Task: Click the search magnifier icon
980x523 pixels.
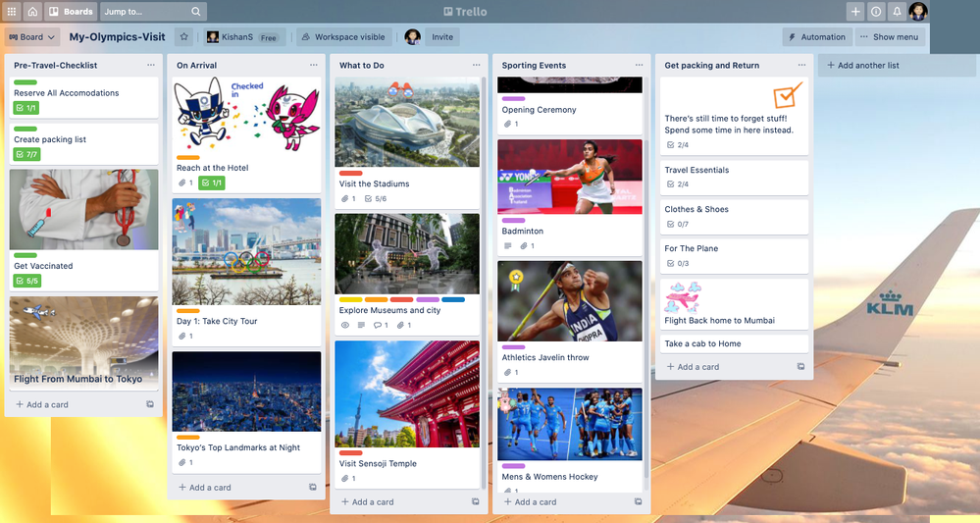Action: [x=195, y=11]
